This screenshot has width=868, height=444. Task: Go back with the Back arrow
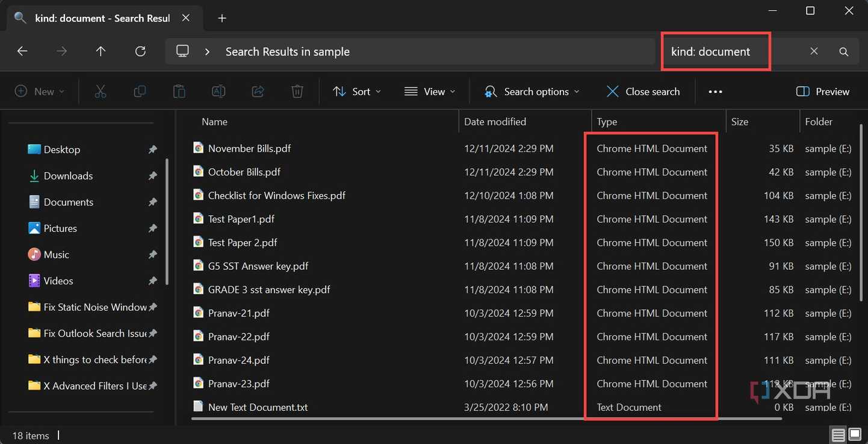(22, 51)
